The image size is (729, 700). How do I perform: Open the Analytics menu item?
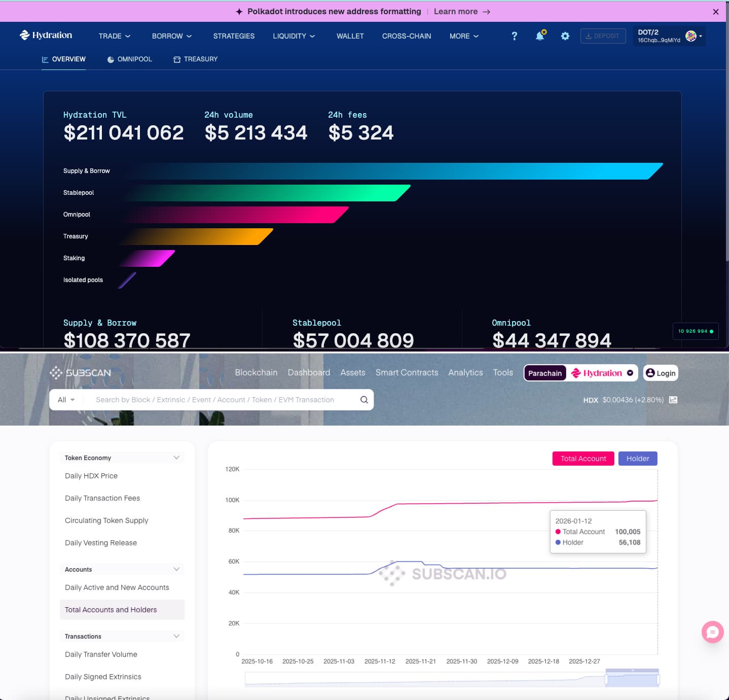(x=465, y=372)
